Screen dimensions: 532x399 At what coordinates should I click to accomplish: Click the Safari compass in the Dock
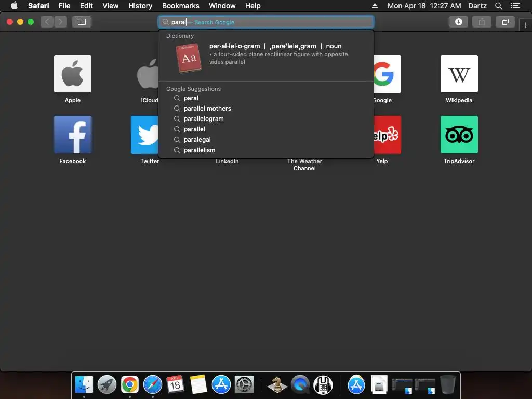coord(153,385)
